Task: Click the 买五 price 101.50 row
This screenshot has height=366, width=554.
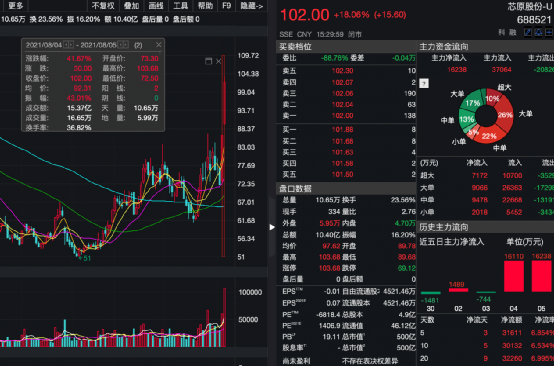Action: (x=346, y=174)
